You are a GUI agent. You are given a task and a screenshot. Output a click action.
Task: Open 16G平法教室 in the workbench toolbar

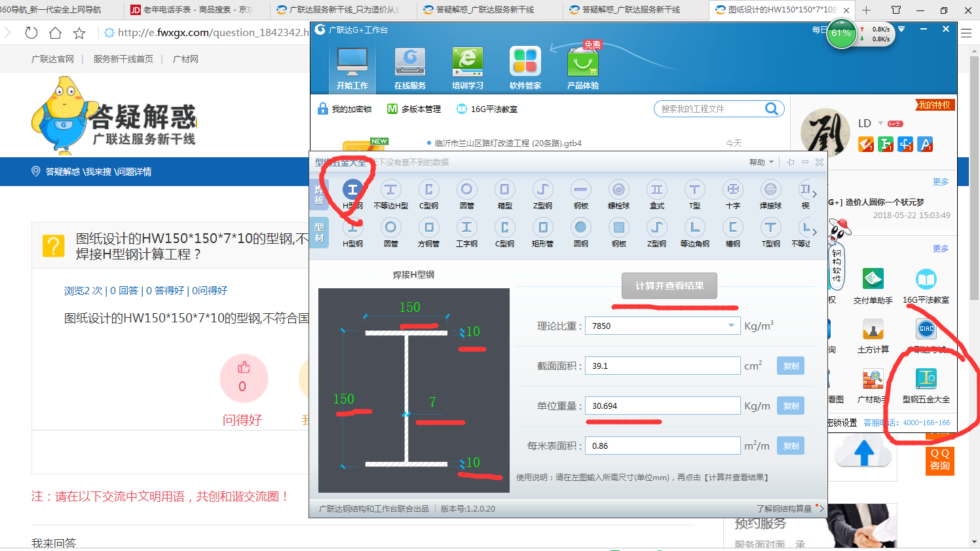(487, 109)
